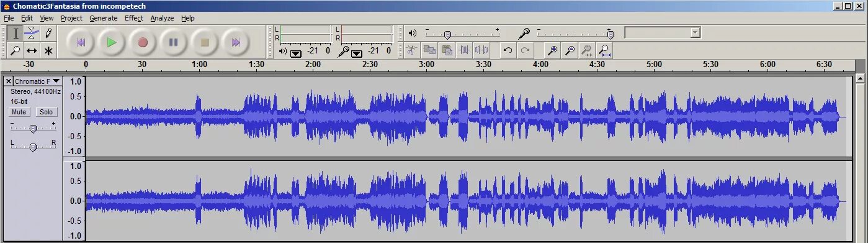Zoom out of the waveform
The height and width of the screenshot is (243, 868).
tap(570, 50)
